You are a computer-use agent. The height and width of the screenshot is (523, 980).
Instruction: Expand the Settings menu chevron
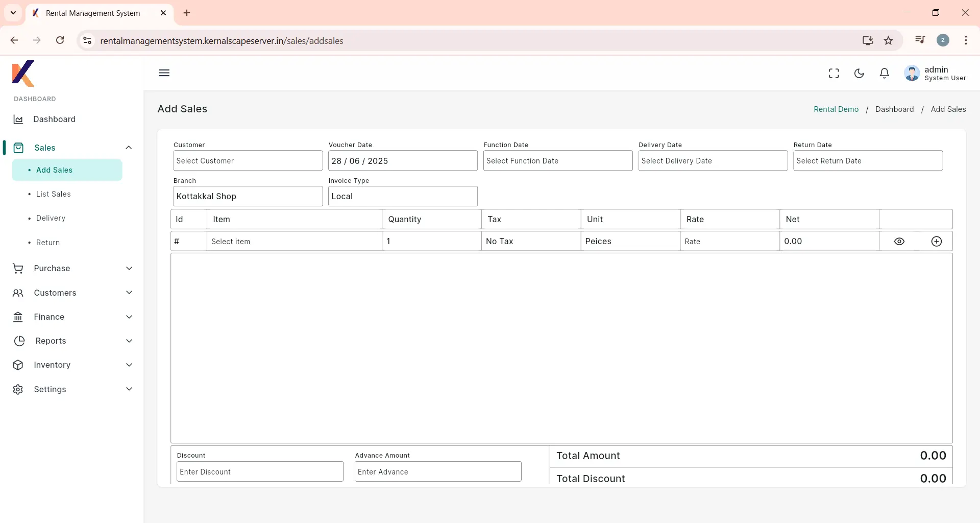pos(129,389)
